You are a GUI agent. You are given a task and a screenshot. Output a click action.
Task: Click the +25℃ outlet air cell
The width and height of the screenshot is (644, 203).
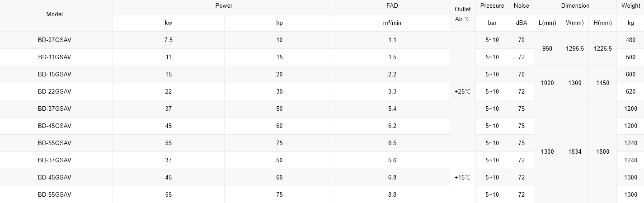click(x=462, y=91)
